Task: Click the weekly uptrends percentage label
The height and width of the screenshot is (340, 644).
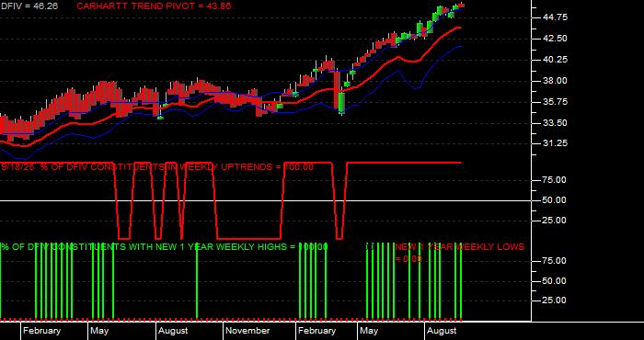Action: pyautogui.click(x=157, y=167)
